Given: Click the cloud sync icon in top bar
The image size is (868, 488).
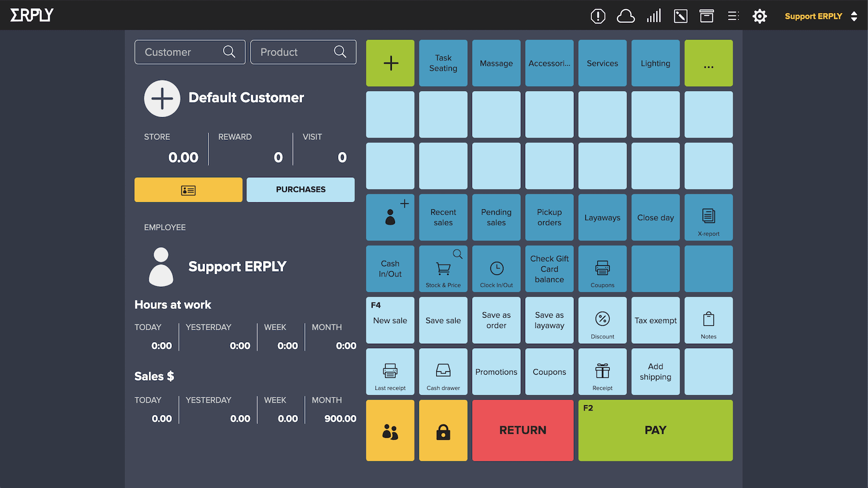Looking at the screenshot, I should (626, 16).
